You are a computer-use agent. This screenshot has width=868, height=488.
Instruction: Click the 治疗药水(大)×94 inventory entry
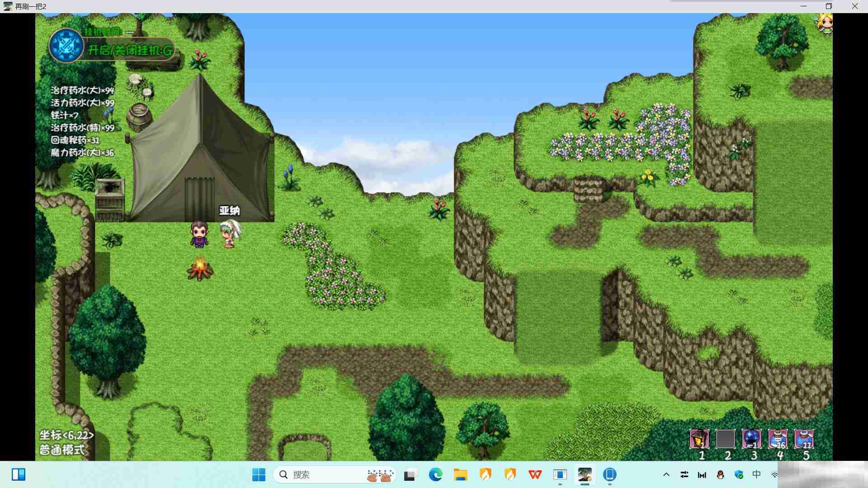82,90
